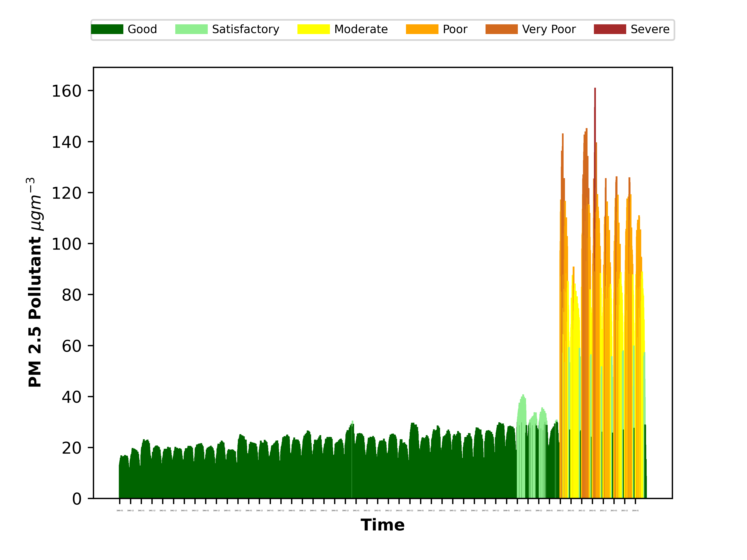747x560 pixels.
Task: Click the dark green Good legend swatch
Action: [107, 29]
